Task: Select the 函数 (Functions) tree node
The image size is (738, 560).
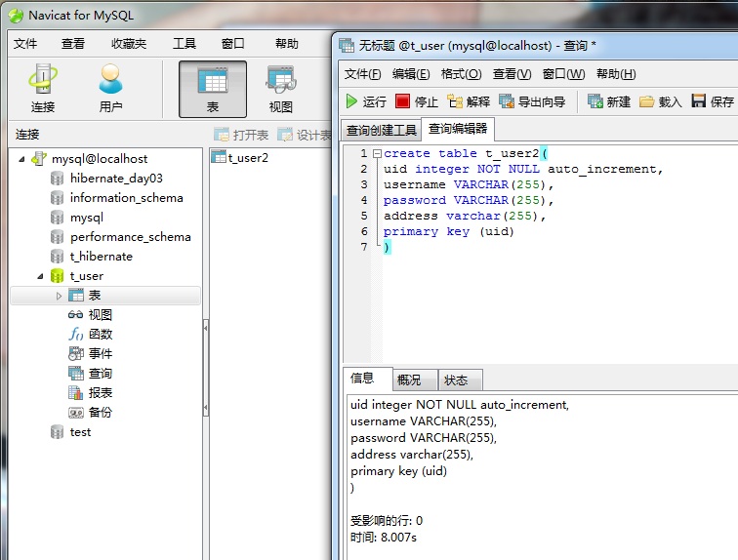Action: tap(100, 335)
